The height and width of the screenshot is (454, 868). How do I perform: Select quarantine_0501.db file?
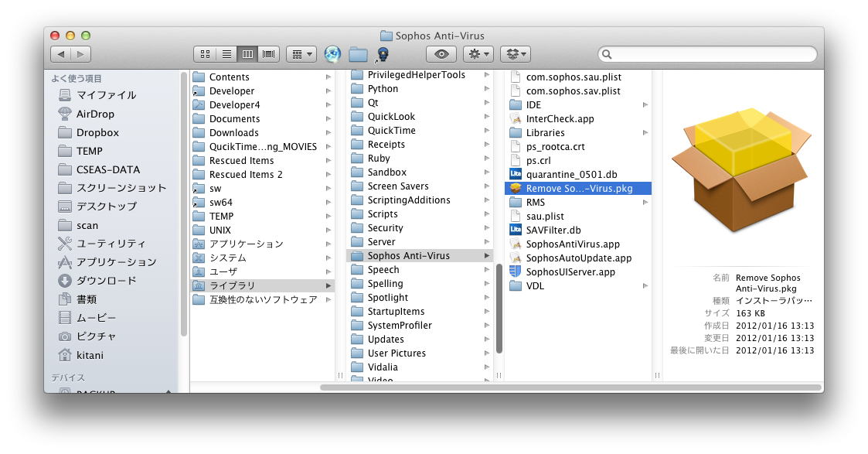[578, 174]
